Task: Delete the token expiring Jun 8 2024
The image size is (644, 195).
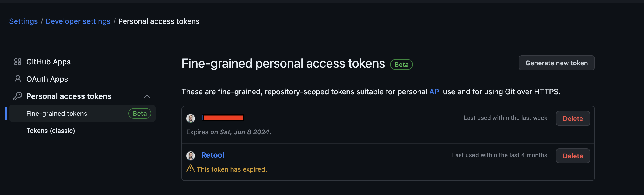Action: pyautogui.click(x=573, y=118)
